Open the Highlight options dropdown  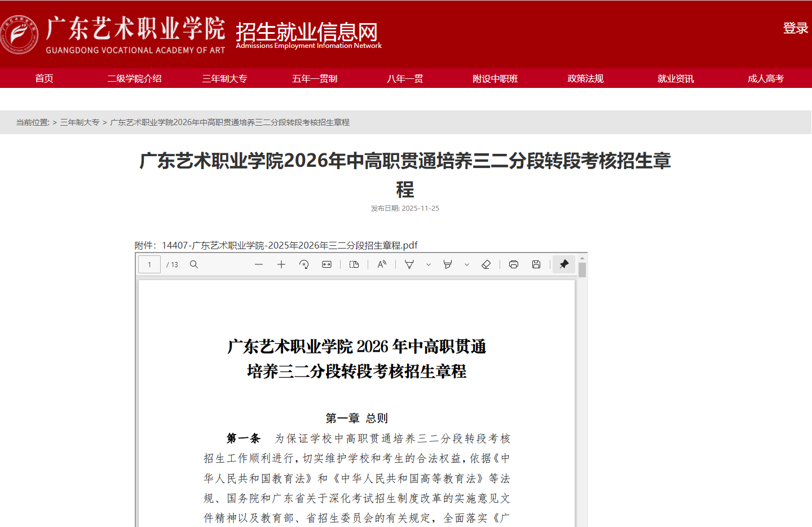pyautogui.click(x=467, y=264)
